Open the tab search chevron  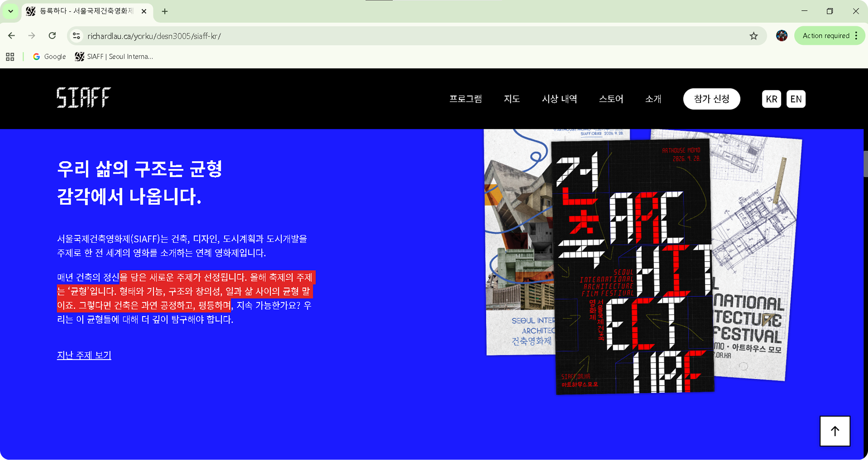coord(10,11)
